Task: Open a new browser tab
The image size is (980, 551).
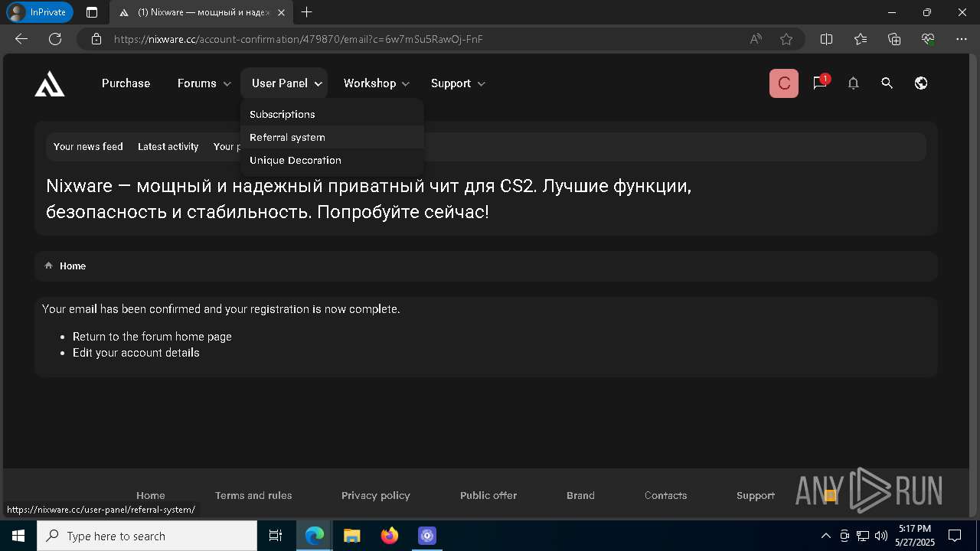Action: pos(307,12)
